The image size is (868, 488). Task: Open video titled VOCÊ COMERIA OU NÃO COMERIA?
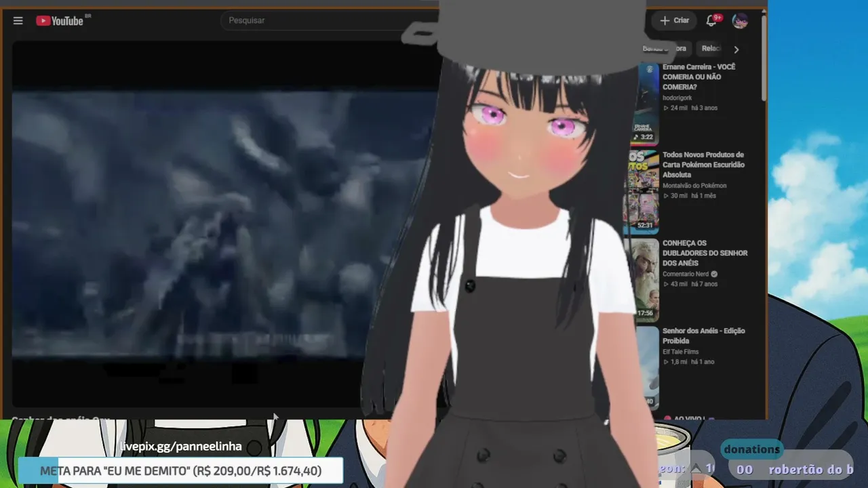coord(698,77)
